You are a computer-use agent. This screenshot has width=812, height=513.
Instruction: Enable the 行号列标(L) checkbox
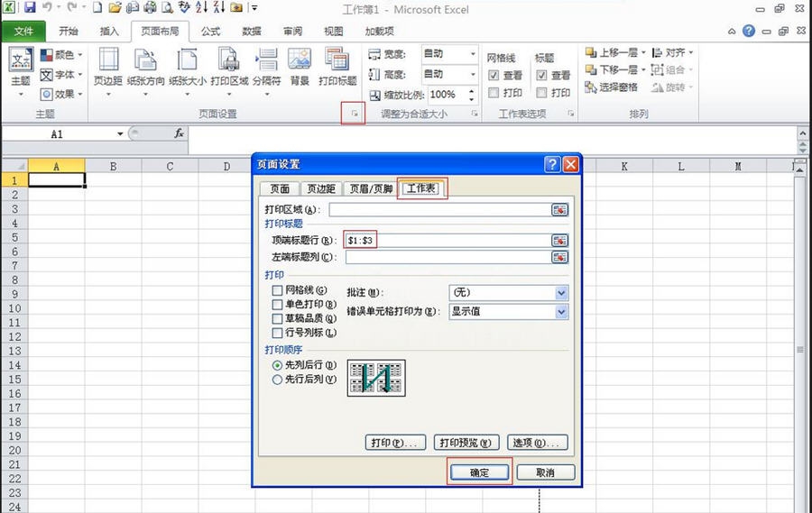click(277, 333)
